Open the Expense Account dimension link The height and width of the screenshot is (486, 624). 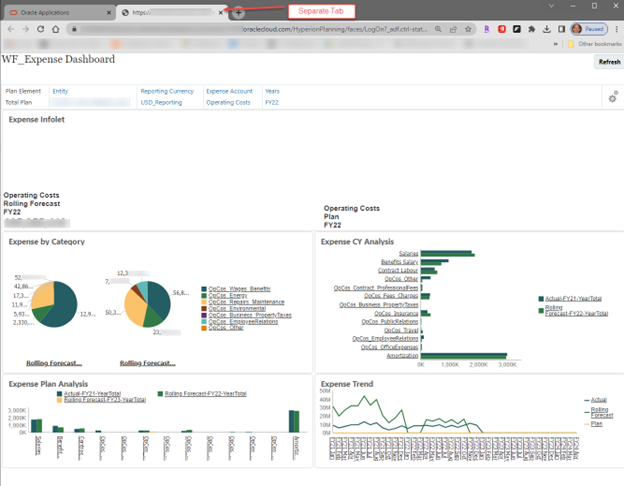pos(230,91)
